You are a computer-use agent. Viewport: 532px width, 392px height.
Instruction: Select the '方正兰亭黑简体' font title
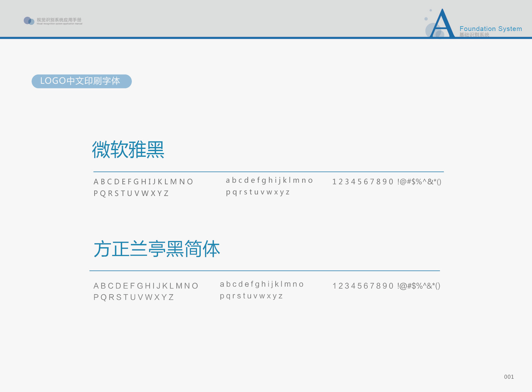click(x=157, y=249)
